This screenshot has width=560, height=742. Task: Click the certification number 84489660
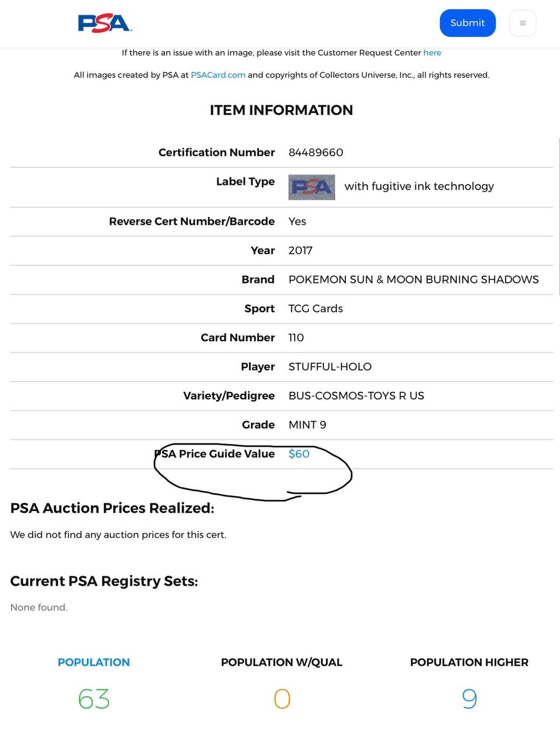(316, 152)
